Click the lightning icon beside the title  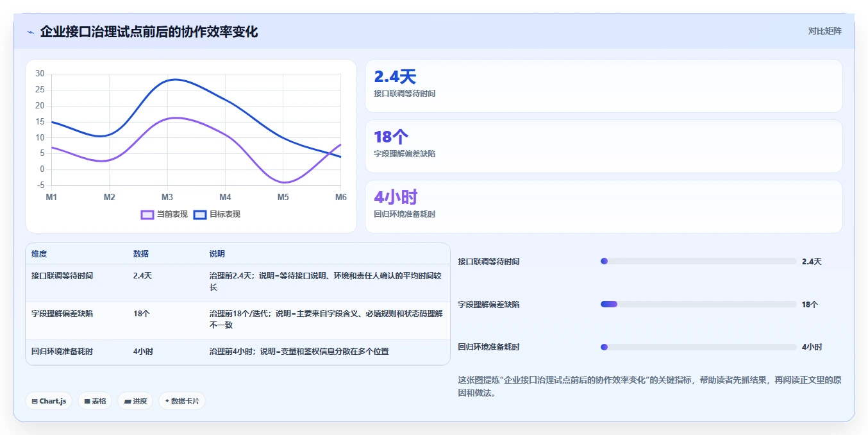pyautogui.click(x=31, y=32)
